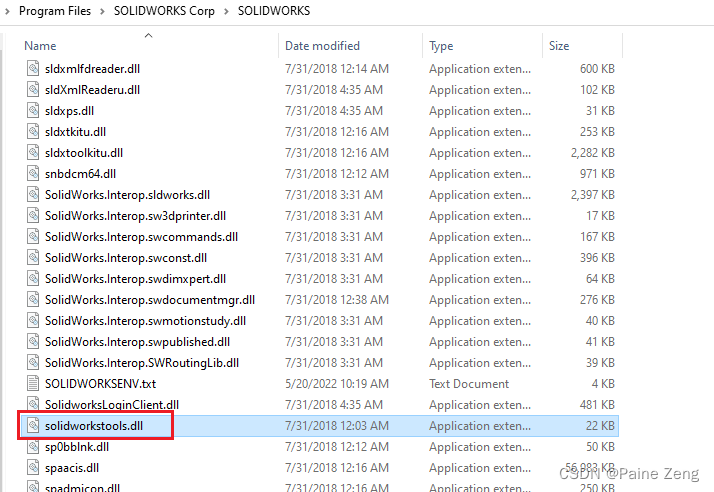Click the SolidWorks.Interop.swconst.dll file icon
This screenshot has height=492, width=714.
pos(33,257)
